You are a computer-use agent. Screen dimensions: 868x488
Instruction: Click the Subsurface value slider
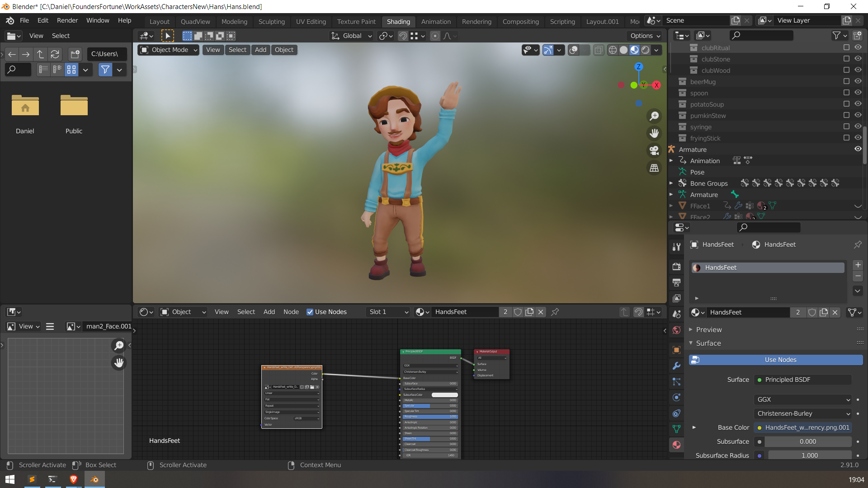[807, 441]
